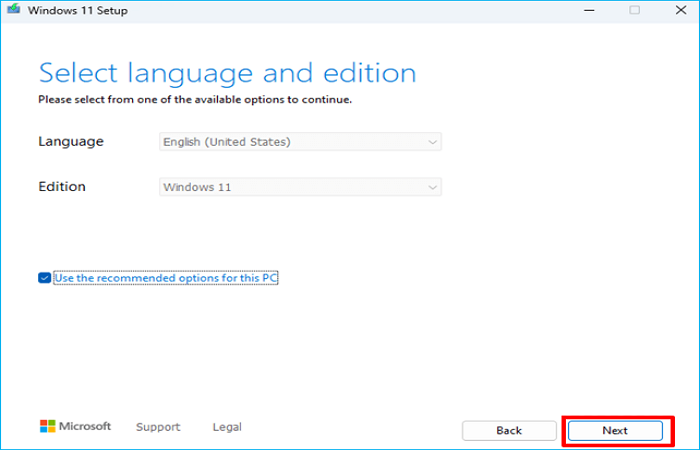700x450 pixels.
Task: Minimize the Setup window
Action: click(x=589, y=10)
